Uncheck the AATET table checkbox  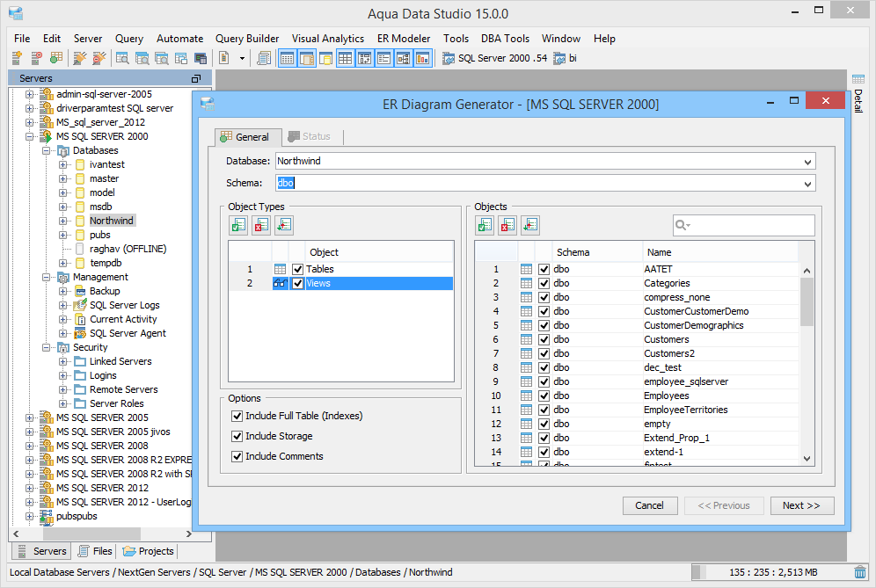pos(544,269)
